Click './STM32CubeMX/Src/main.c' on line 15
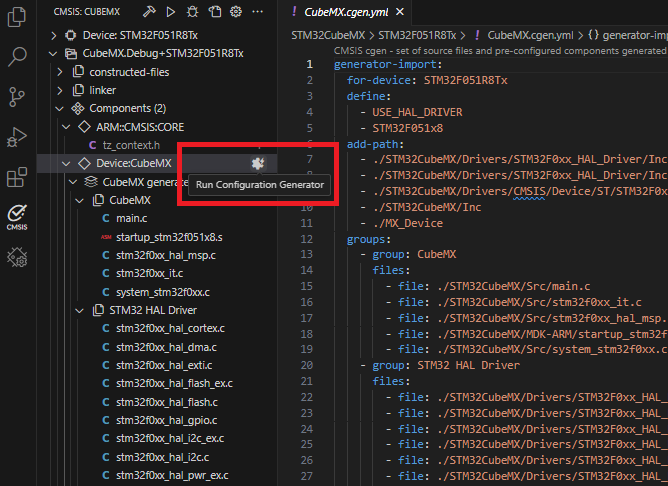This screenshot has height=486, width=668. coord(513,286)
